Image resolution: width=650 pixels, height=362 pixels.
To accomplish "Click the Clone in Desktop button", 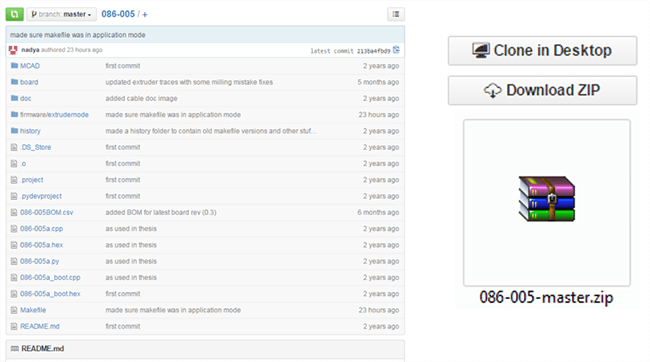I will (x=542, y=51).
